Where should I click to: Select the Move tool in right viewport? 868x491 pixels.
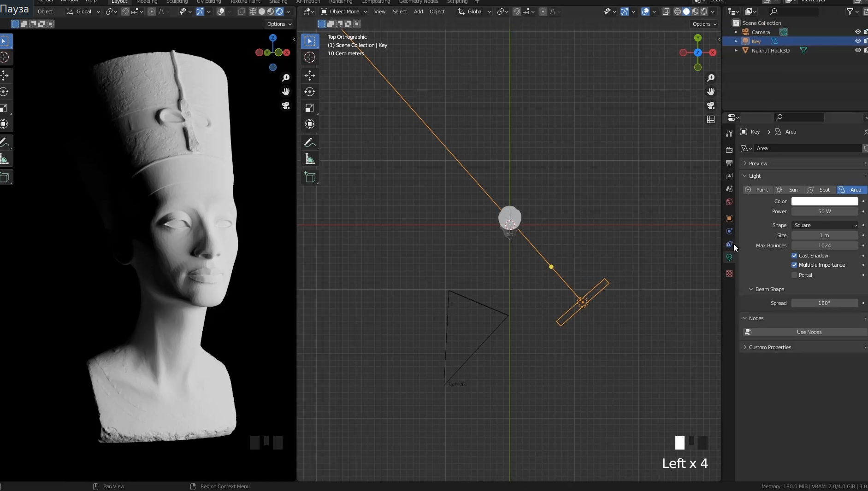(310, 76)
